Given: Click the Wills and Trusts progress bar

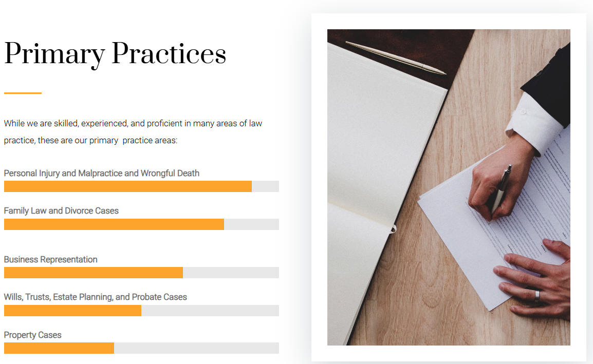Looking at the screenshot, I should [141, 310].
